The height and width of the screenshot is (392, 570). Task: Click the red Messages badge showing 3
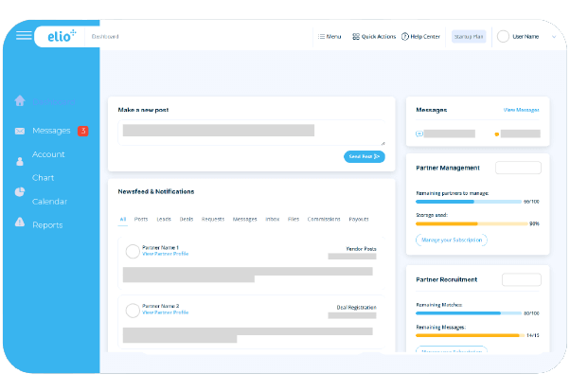click(x=83, y=131)
